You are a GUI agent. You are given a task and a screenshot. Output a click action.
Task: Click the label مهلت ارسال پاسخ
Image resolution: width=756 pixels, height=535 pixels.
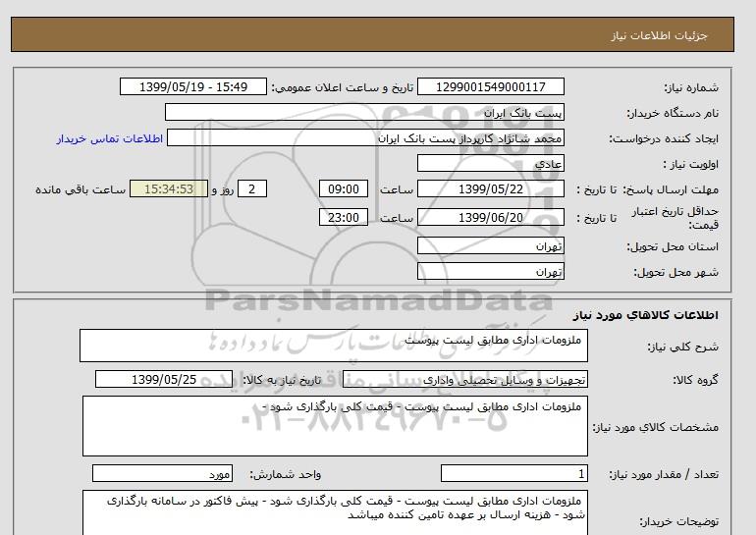670,189
